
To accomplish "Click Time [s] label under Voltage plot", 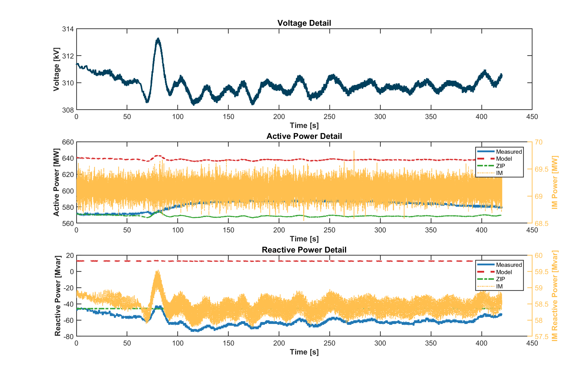I will (x=304, y=125).
